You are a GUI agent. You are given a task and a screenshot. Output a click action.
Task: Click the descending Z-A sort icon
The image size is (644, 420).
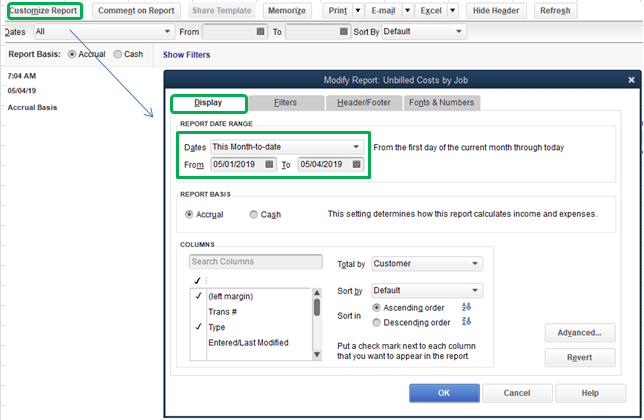pyautogui.click(x=466, y=321)
